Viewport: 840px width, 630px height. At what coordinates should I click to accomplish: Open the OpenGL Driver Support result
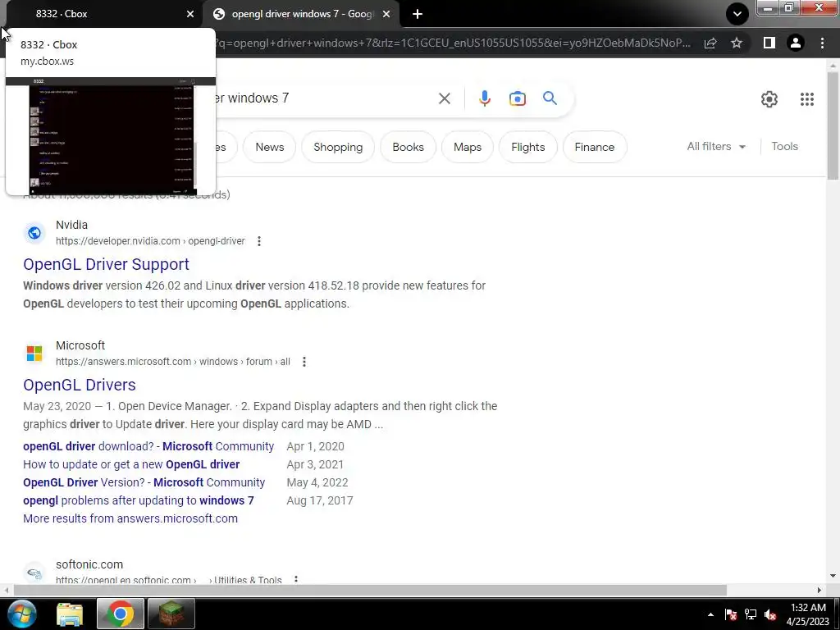click(106, 264)
